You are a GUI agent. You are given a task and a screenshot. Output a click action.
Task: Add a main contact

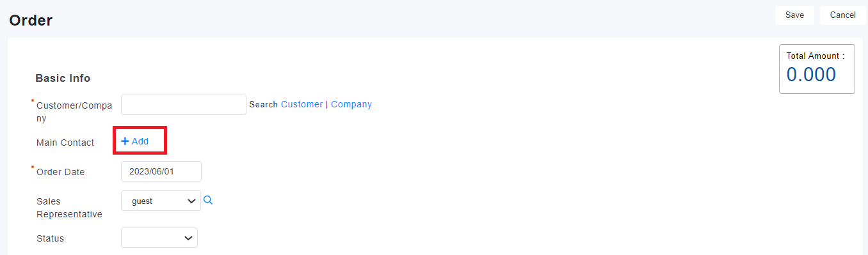(135, 141)
